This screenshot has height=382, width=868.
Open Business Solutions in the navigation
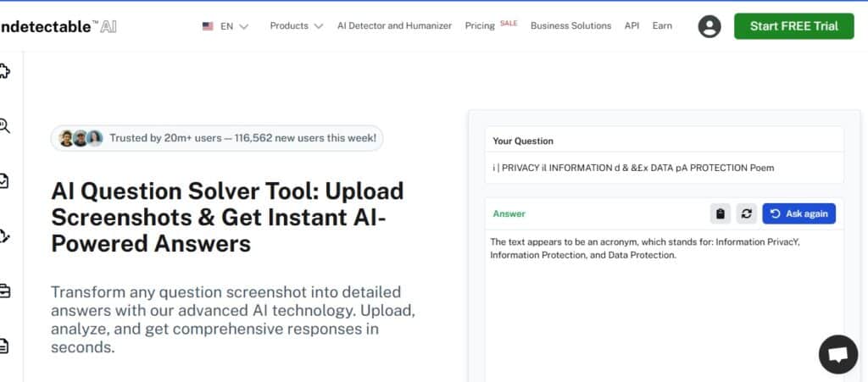[x=570, y=26]
